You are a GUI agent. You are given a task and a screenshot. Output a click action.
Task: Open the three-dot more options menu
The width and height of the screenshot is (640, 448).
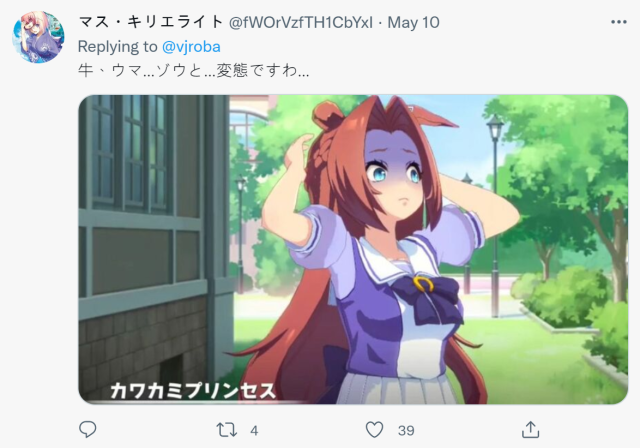click(x=618, y=22)
